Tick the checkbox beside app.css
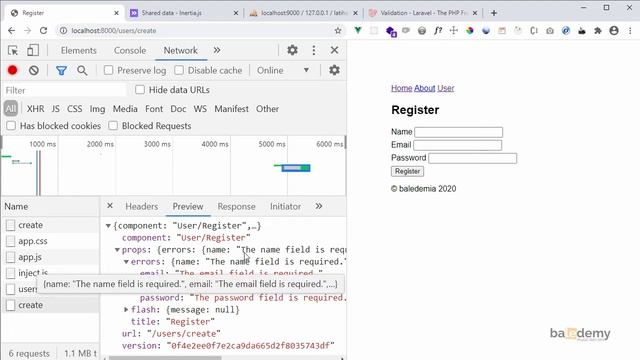This screenshot has width=640, height=360. [11, 241]
